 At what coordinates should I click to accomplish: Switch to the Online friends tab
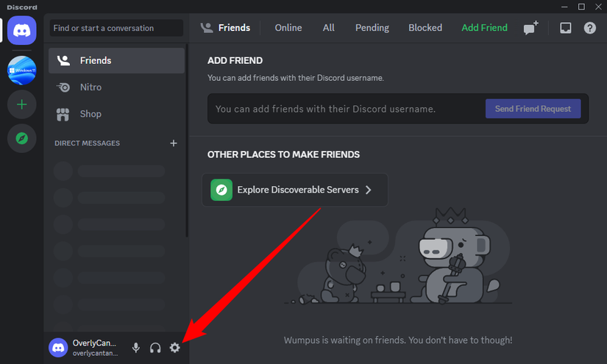tap(288, 28)
